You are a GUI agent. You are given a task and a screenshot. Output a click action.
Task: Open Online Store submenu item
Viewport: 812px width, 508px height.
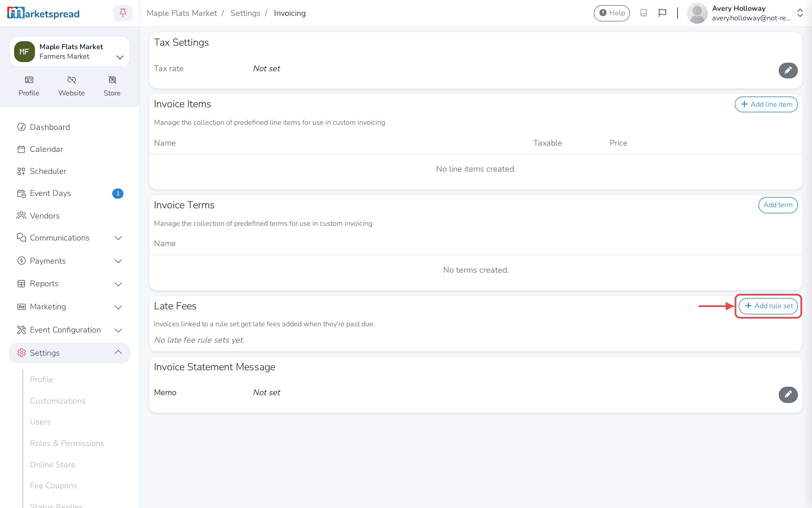coord(53,465)
